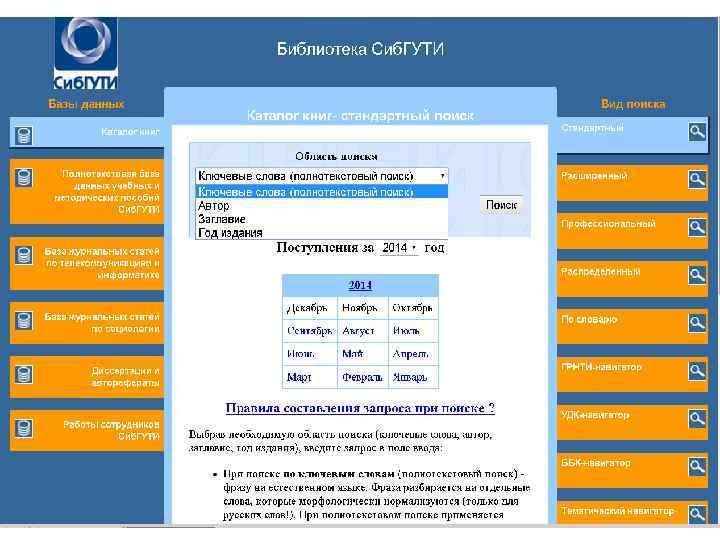Open Июль arrivals link
This screenshot has width=720, height=540.
click(406, 331)
